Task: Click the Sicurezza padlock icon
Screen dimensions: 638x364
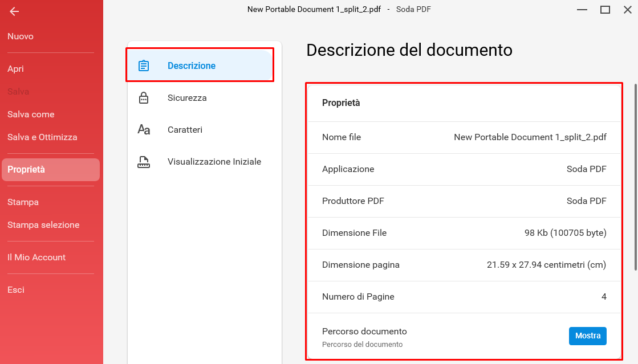Action: [144, 98]
